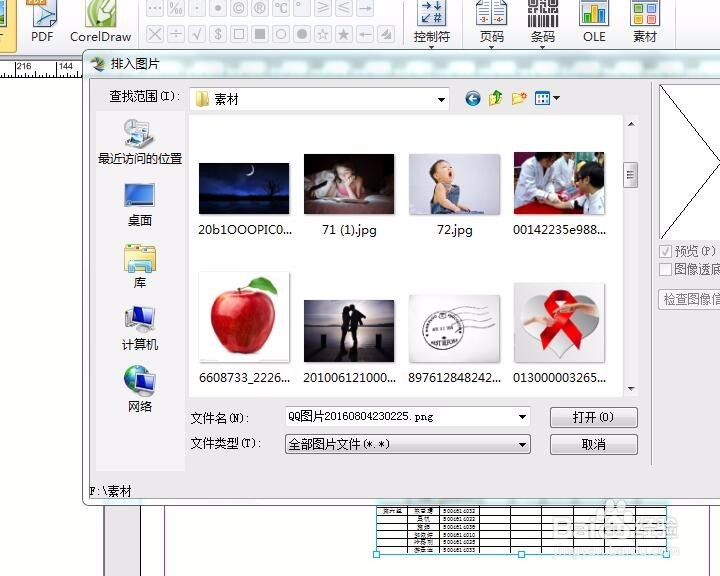Insert the filled square symbol
Image resolution: width=720 pixels, height=576 pixels.
[x=260, y=34]
